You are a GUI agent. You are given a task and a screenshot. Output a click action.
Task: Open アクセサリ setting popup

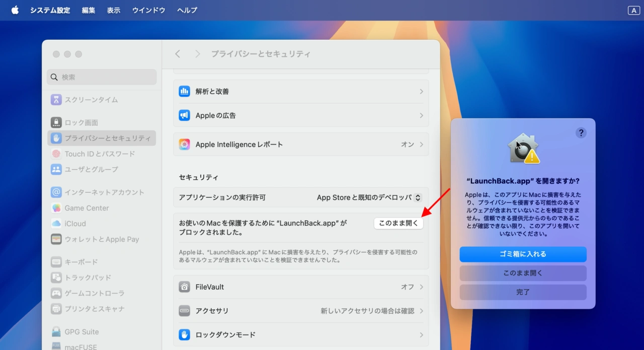(x=372, y=311)
